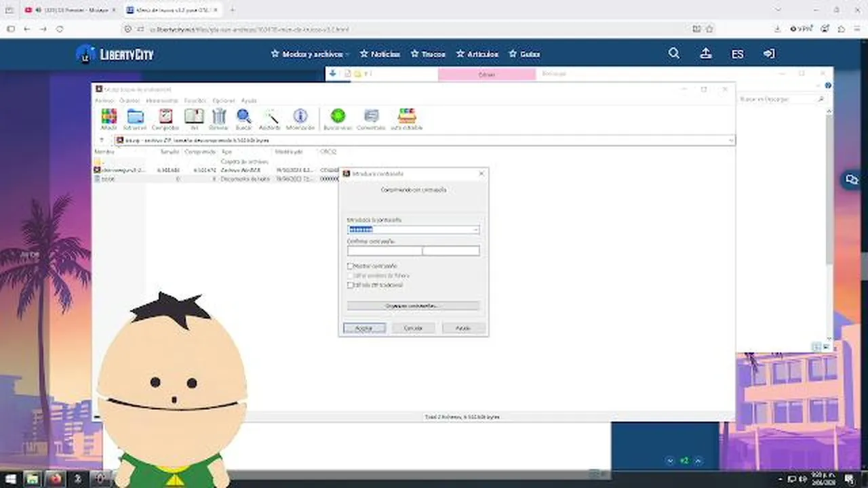Viewport: 868px width, 488px height.
Task: Expand the WinRAR address bar dropdown
Action: pyautogui.click(x=730, y=140)
